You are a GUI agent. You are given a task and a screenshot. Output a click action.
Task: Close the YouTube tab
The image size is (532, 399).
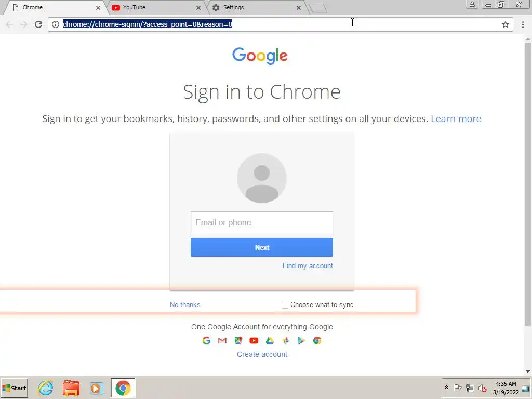click(x=198, y=7)
